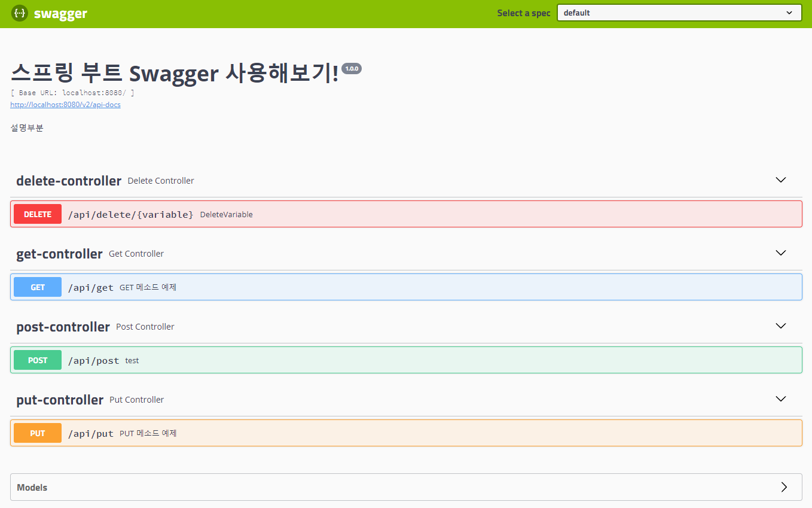Click the delete-controller chevron icon

pyautogui.click(x=780, y=180)
